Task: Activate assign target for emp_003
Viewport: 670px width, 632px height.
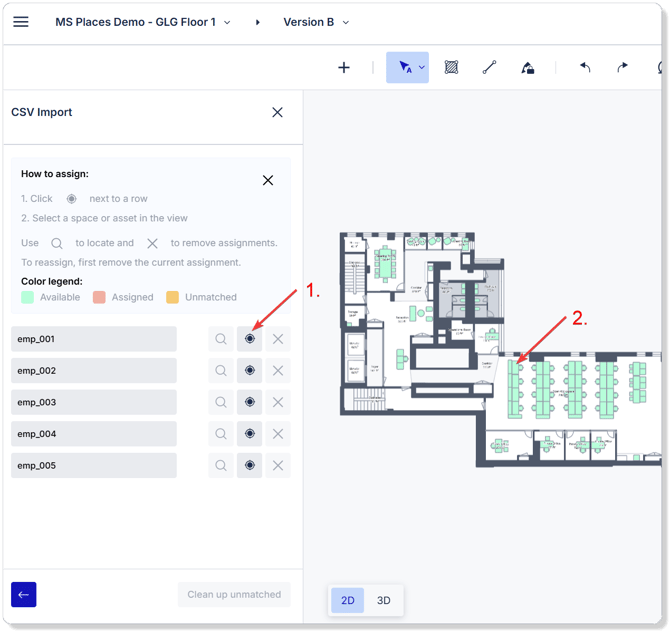Action: [x=250, y=402]
